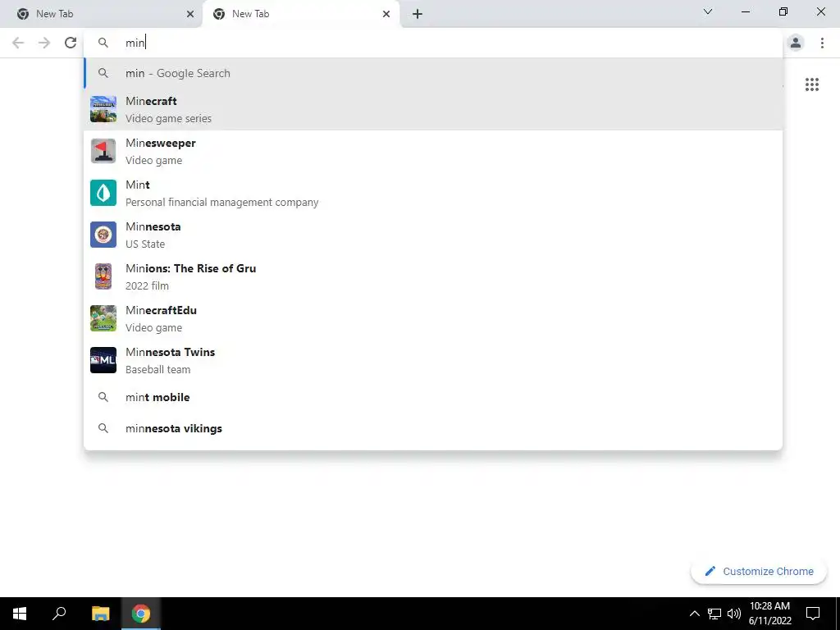Select the active second New Tab tab
This screenshot has height=630, width=840.
coord(300,14)
